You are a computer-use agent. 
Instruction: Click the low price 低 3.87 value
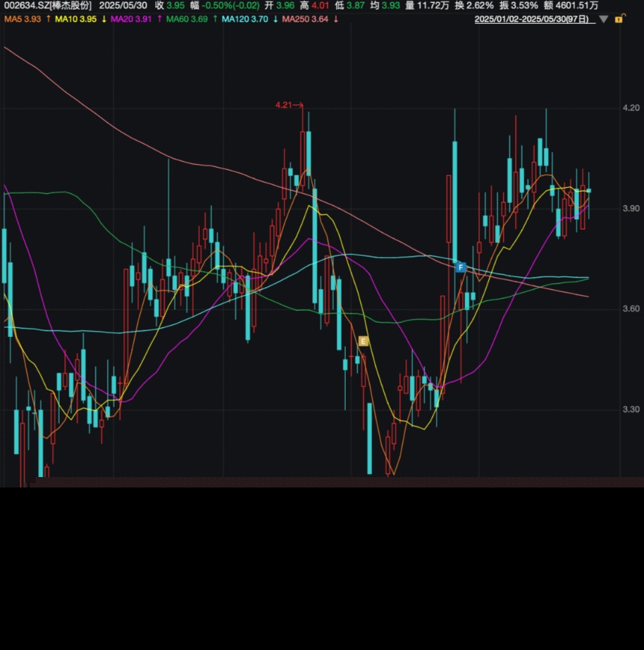tap(350, 6)
